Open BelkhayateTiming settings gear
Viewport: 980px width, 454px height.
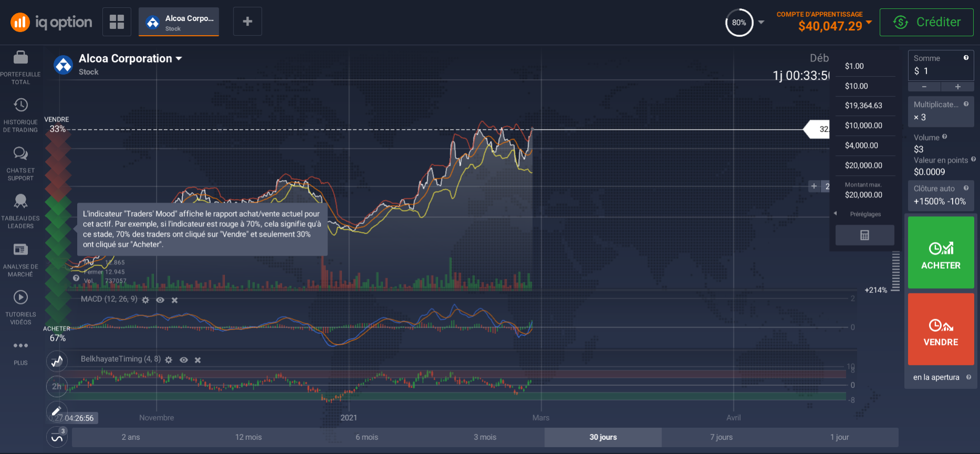(x=168, y=360)
